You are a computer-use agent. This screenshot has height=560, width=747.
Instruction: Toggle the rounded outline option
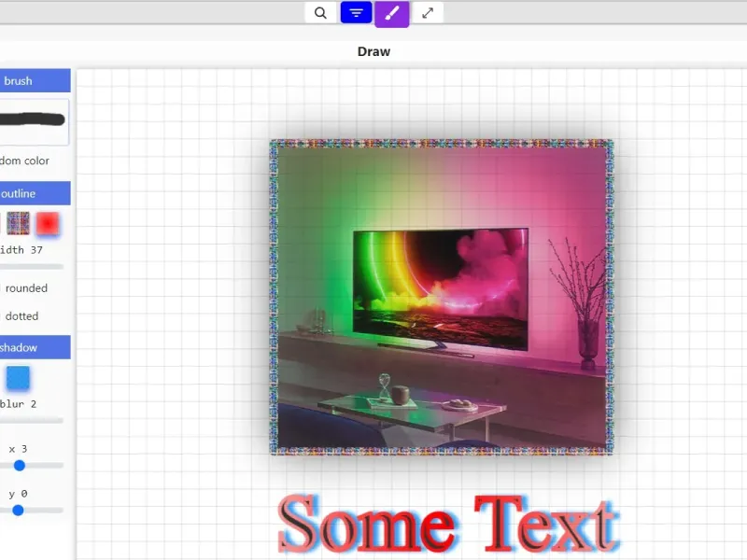pos(24,288)
